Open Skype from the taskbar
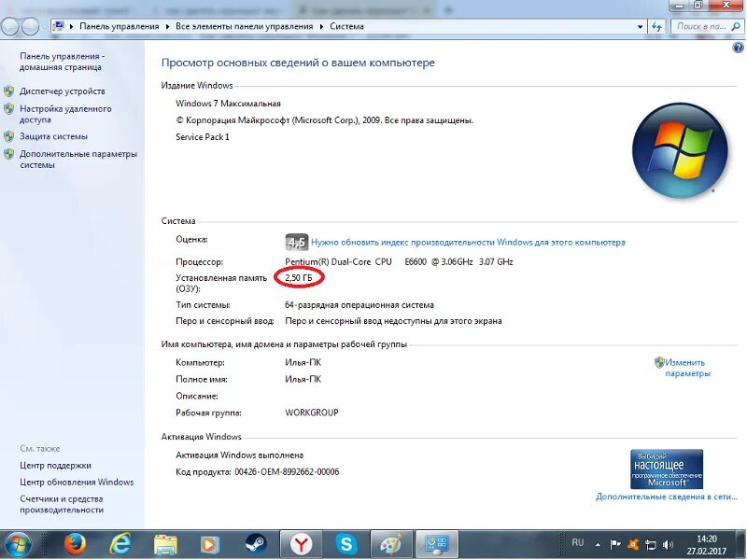This screenshot has height=560, width=747. pyautogui.click(x=346, y=544)
